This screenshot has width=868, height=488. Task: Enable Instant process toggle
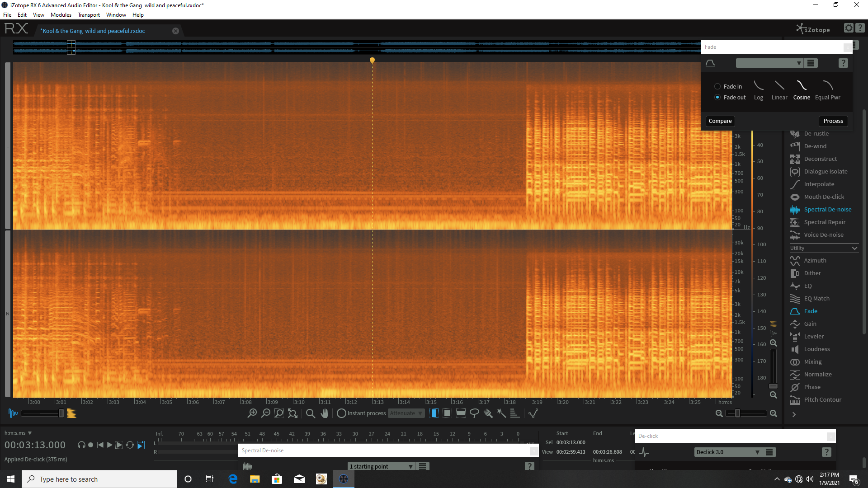point(342,413)
